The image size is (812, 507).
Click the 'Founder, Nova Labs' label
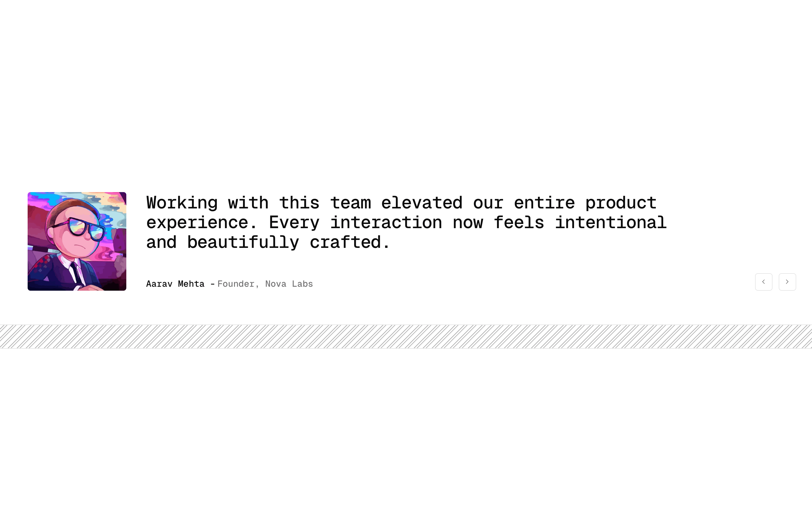pos(265,284)
